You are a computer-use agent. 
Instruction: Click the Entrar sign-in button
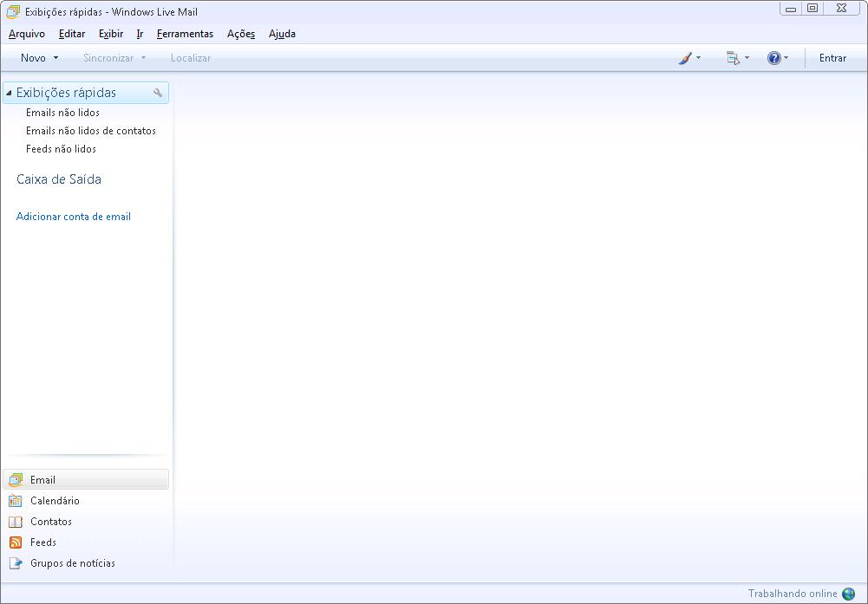[832, 58]
